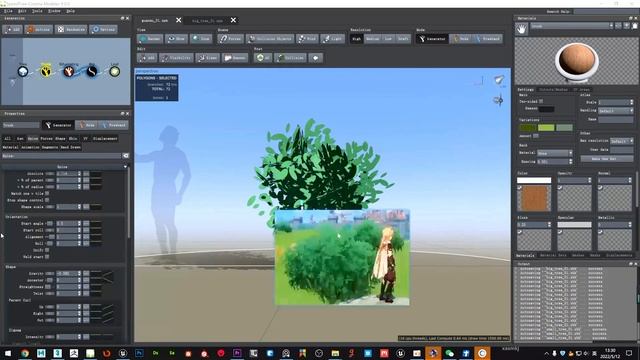640x360 pixels.
Task: Toggle the Amount checkbox under Variations
Action: pyautogui.click(x=536, y=136)
